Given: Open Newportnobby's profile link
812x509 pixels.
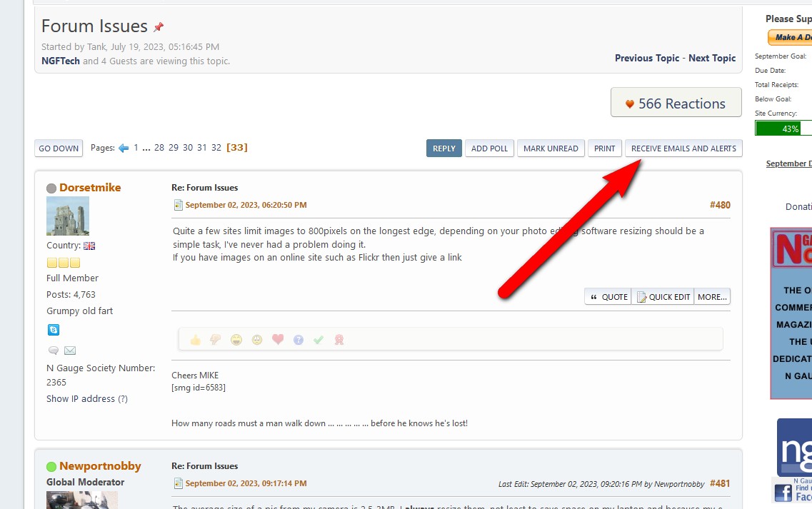Looking at the screenshot, I should (100, 466).
